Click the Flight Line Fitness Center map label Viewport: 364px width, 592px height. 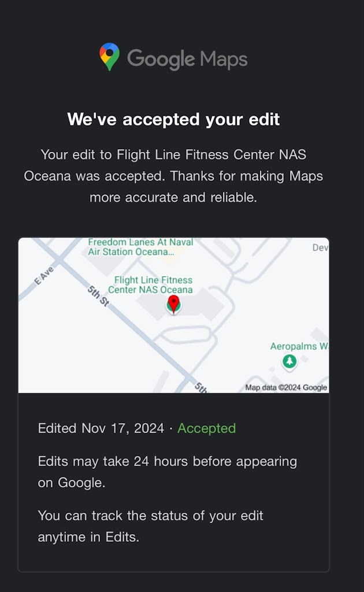coord(153,285)
